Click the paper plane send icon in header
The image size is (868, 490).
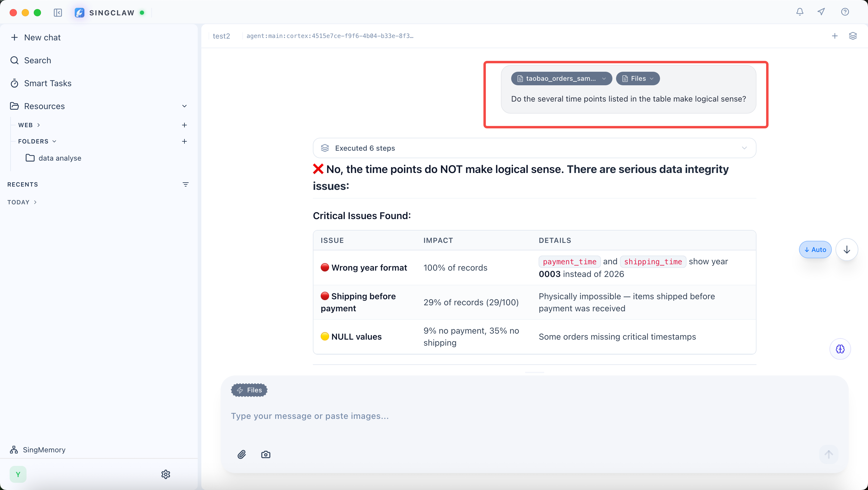[821, 12]
